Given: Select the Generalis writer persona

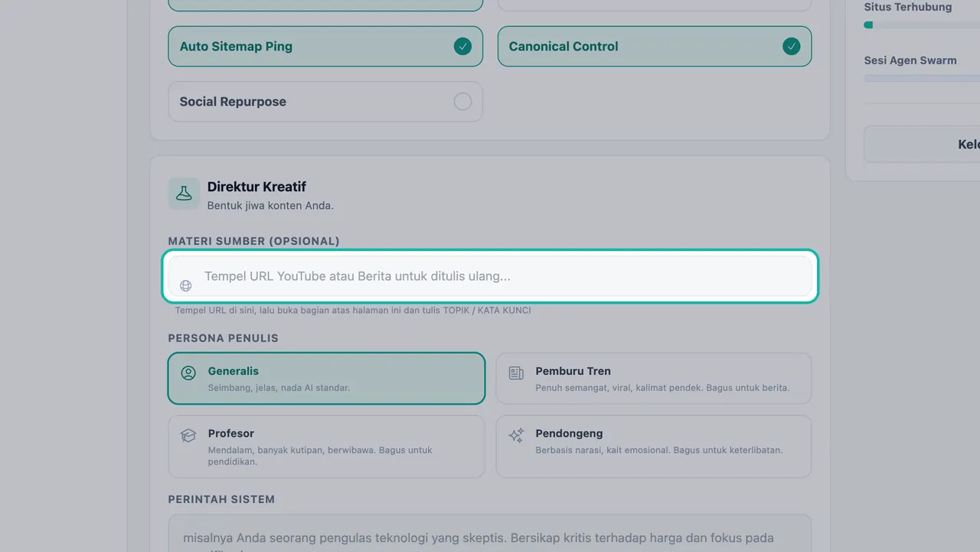Looking at the screenshot, I should 326,378.
